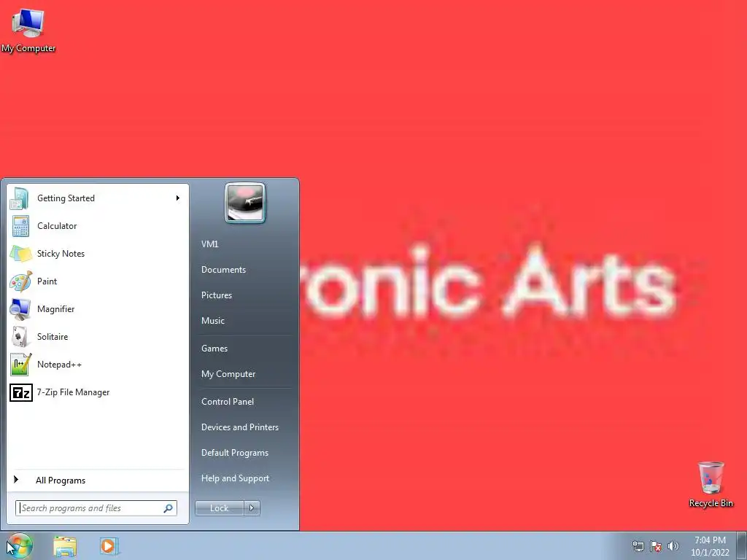Launch Paint via its palette icon

20,281
